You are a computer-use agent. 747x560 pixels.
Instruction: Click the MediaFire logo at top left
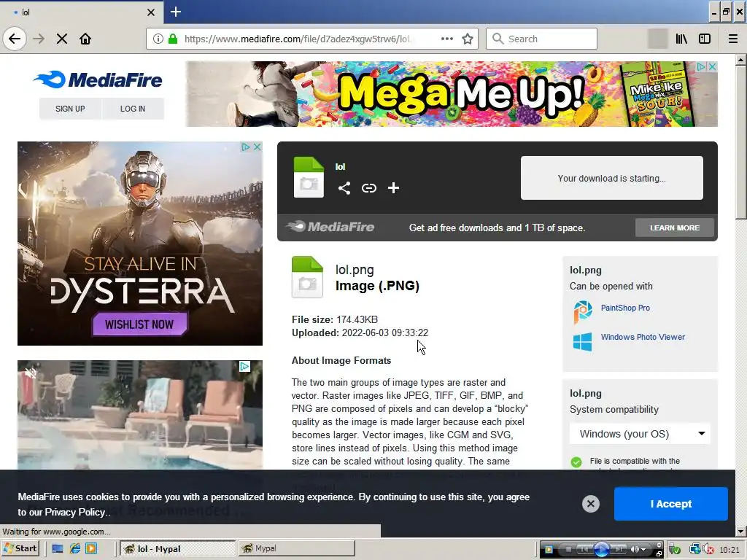click(98, 79)
